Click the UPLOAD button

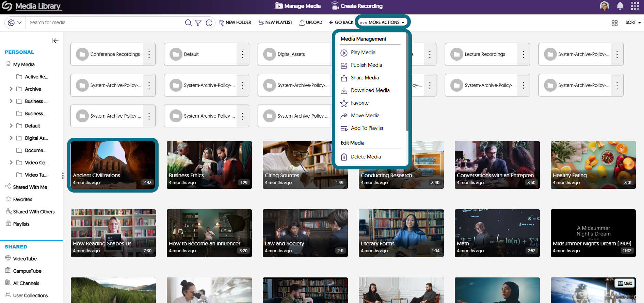pos(310,22)
